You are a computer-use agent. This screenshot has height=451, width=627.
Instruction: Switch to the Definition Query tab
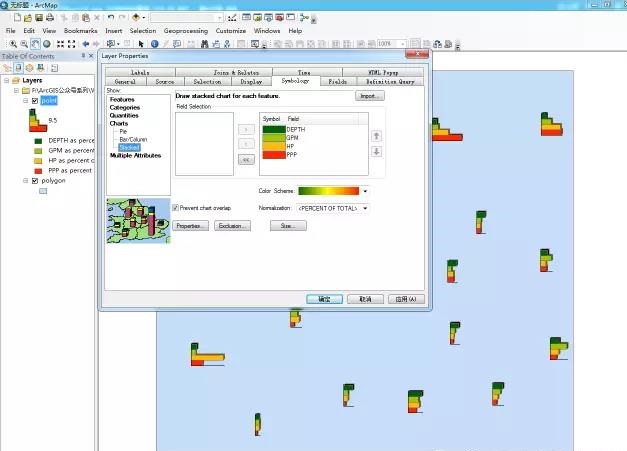[390, 82]
